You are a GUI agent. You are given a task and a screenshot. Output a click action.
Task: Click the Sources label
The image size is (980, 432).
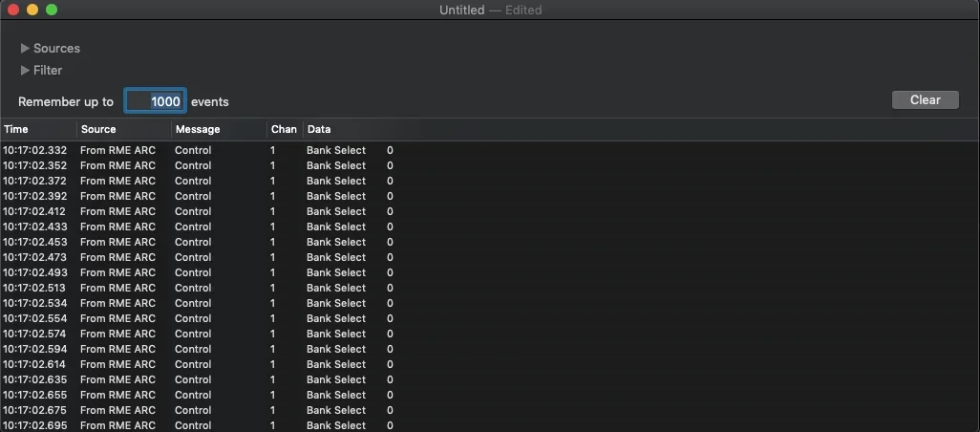pyautogui.click(x=56, y=48)
